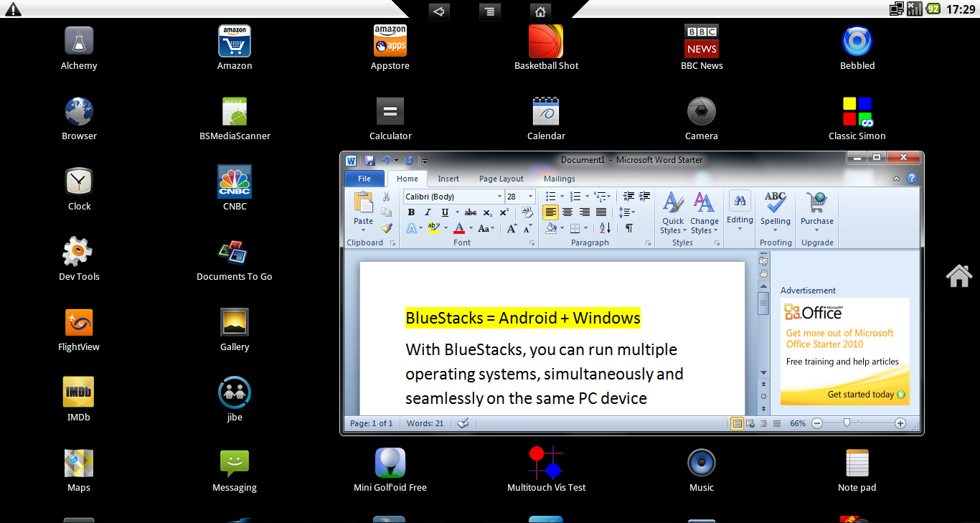Click the Shrink Font icon

coord(527,229)
